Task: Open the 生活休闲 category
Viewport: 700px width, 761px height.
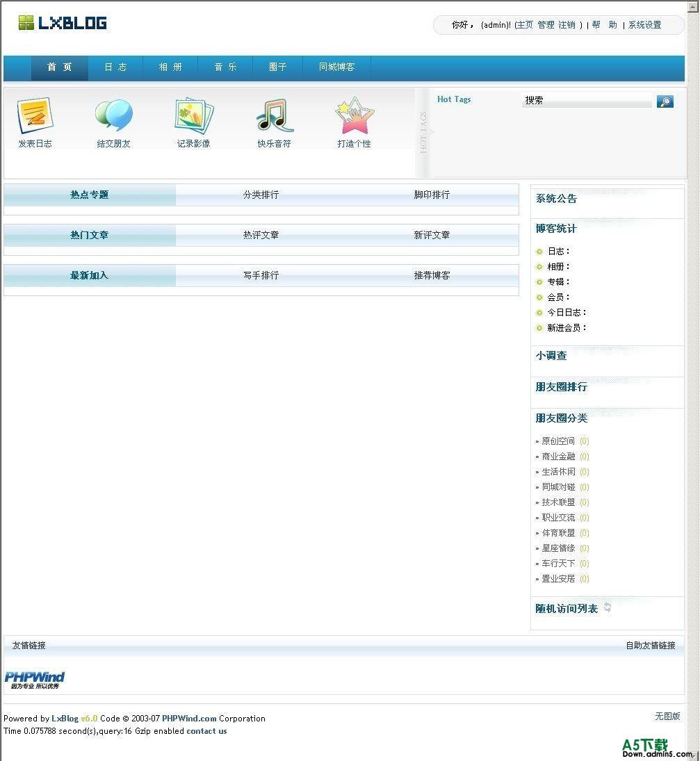Action: 558,472
